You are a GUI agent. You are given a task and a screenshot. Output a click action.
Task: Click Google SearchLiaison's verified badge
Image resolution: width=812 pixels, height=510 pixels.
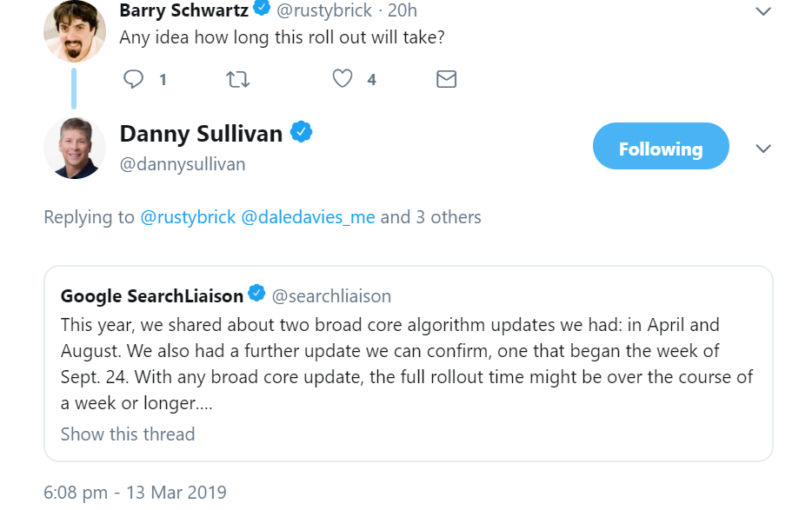pyautogui.click(x=256, y=294)
